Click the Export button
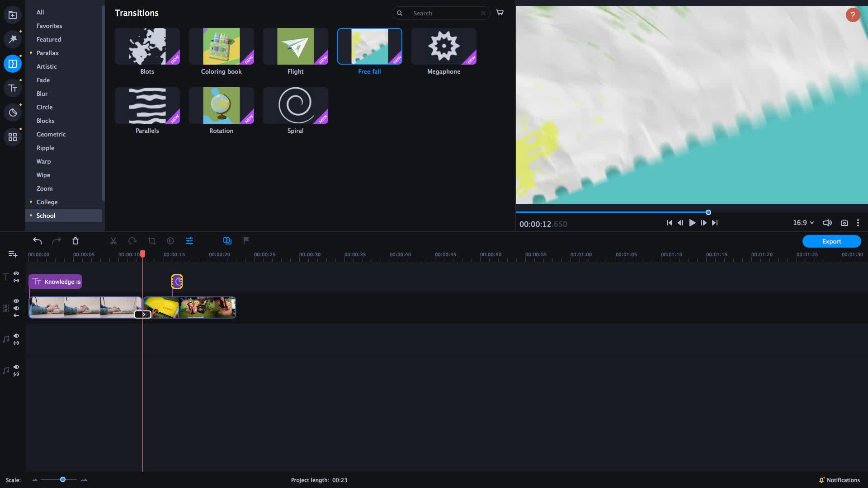The width and height of the screenshot is (868, 488). [831, 241]
